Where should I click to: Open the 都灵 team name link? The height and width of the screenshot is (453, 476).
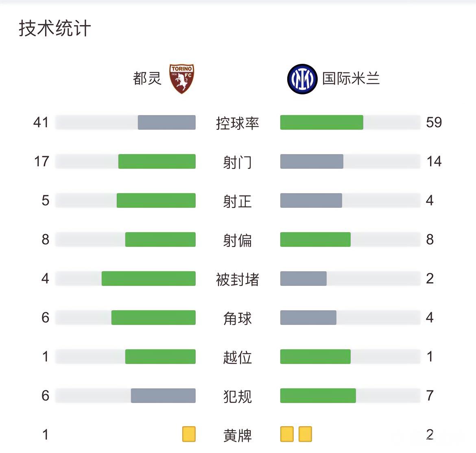(x=147, y=78)
